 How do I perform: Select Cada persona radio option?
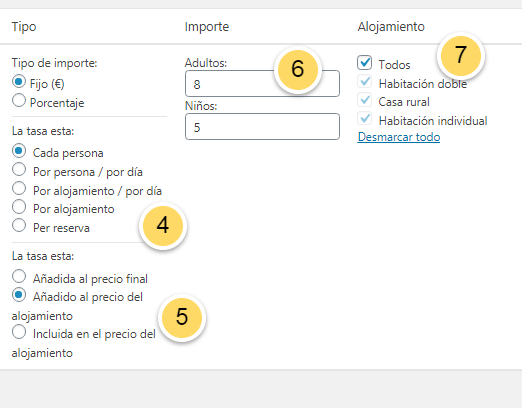pyautogui.click(x=19, y=151)
